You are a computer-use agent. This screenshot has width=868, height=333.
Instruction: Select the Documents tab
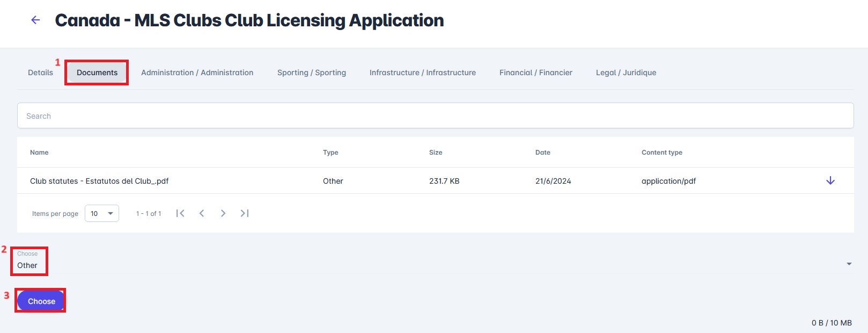pyautogui.click(x=97, y=73)
